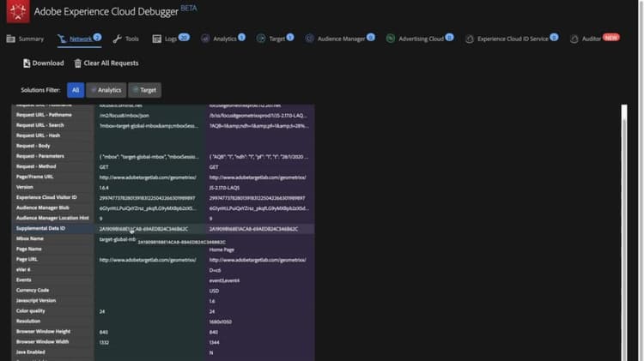Click the 'Page URL' row label

(27, 259)
